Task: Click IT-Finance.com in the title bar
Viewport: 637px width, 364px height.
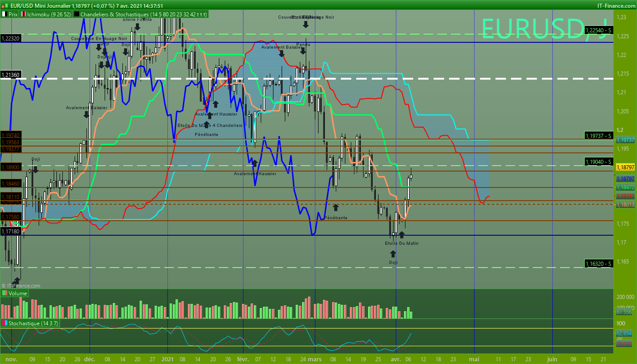Action: pyautogui.click(x=616, y=5)
